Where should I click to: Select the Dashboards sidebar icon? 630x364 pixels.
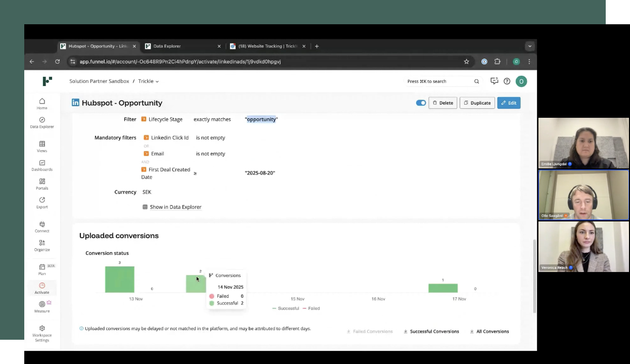[x=42, y=166]
